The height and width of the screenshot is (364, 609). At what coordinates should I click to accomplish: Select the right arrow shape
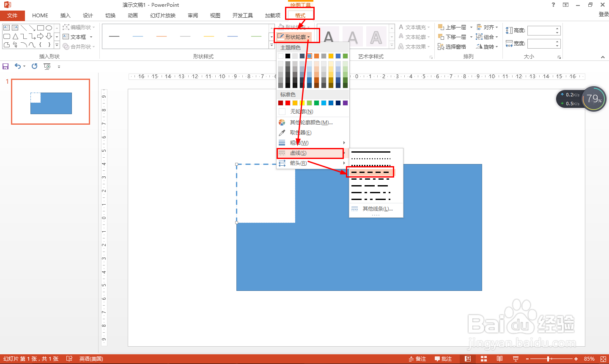(41, 36)
